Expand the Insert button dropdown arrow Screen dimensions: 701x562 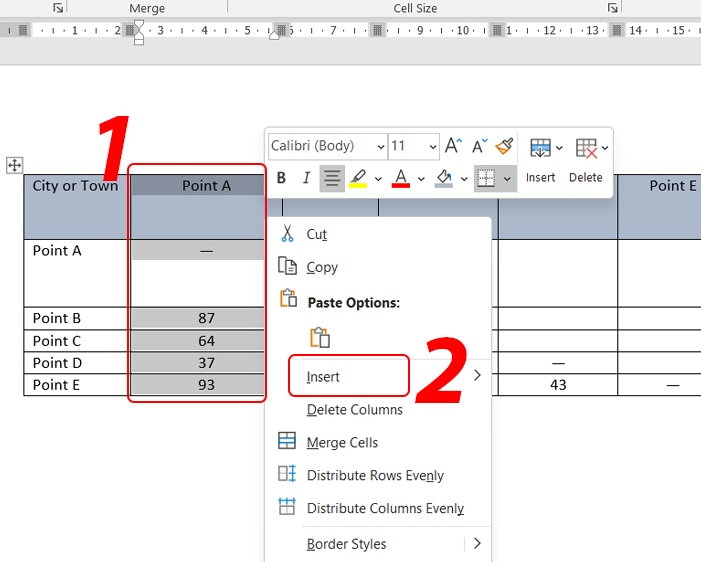pos(559,148)
